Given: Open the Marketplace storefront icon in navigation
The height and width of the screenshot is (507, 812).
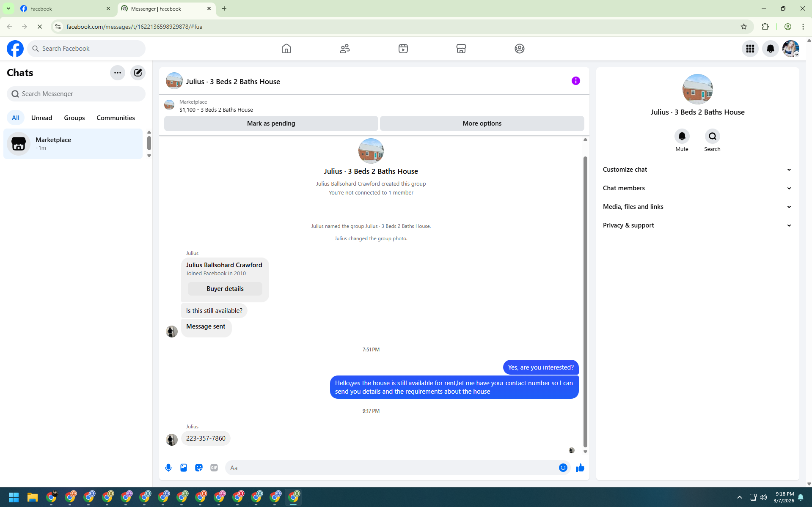Looking at the screenshot, I should [461, 49].
